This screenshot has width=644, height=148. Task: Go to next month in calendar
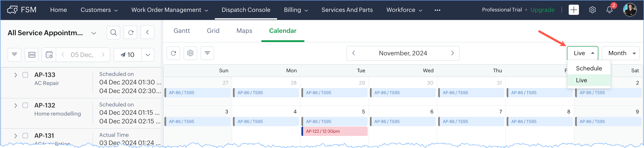coord(452,53)
